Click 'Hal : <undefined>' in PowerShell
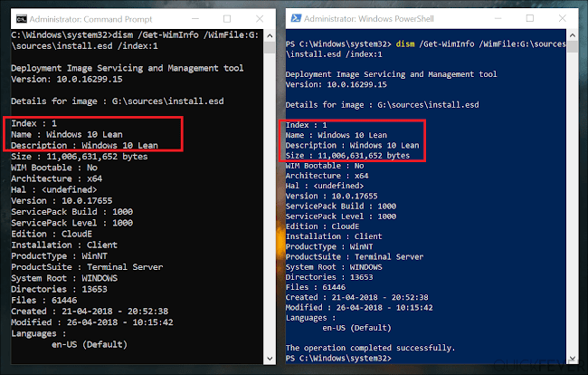588x375 pixels. [325, 186]
